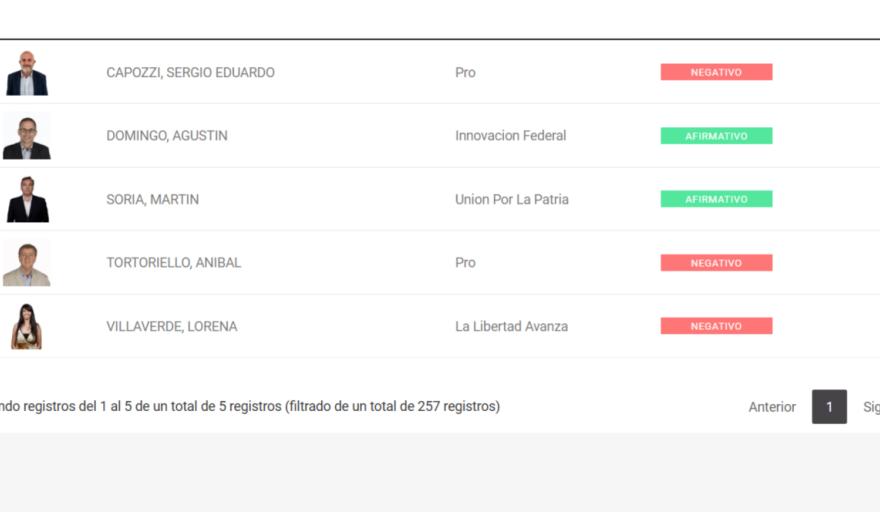
Task: Click the La Libertad Avanza bloc
Action: pyautogui.click(x=511, y=326)
